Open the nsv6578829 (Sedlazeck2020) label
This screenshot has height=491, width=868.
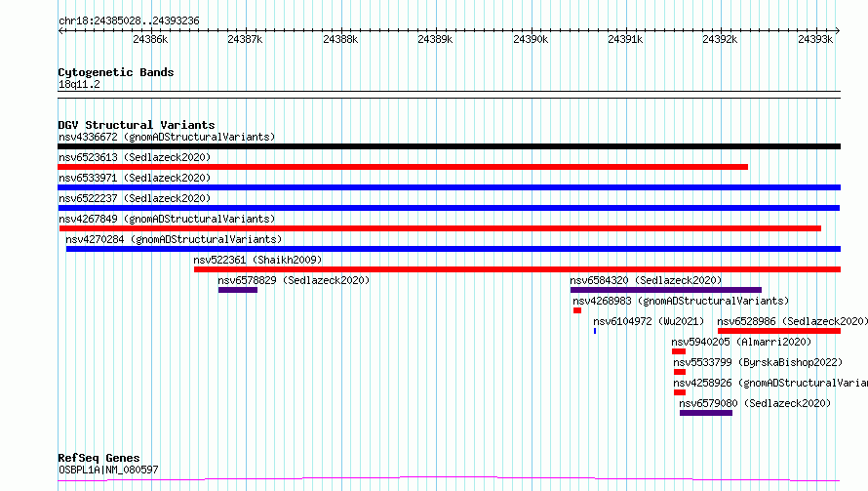[x=294, y=280]
